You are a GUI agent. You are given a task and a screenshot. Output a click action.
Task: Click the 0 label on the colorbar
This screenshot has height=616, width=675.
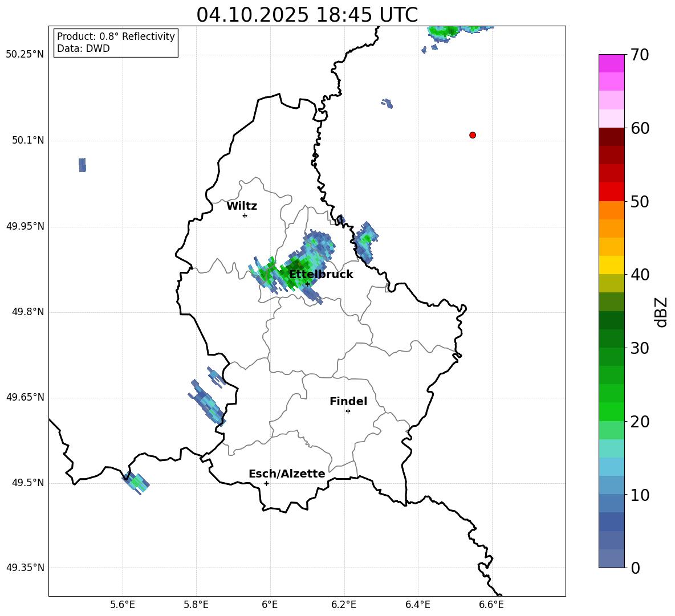click(635, 568)
